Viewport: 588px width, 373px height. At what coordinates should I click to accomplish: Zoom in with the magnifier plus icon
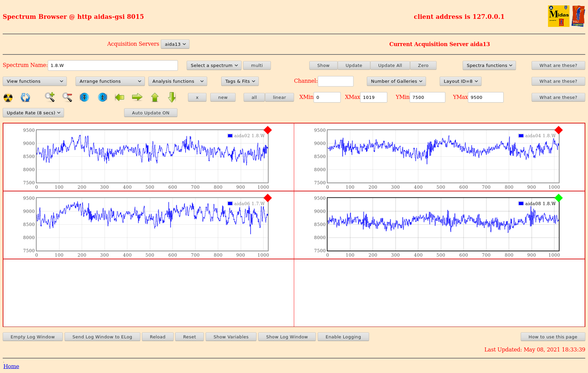pyautogui.click(x=50, y=97)
